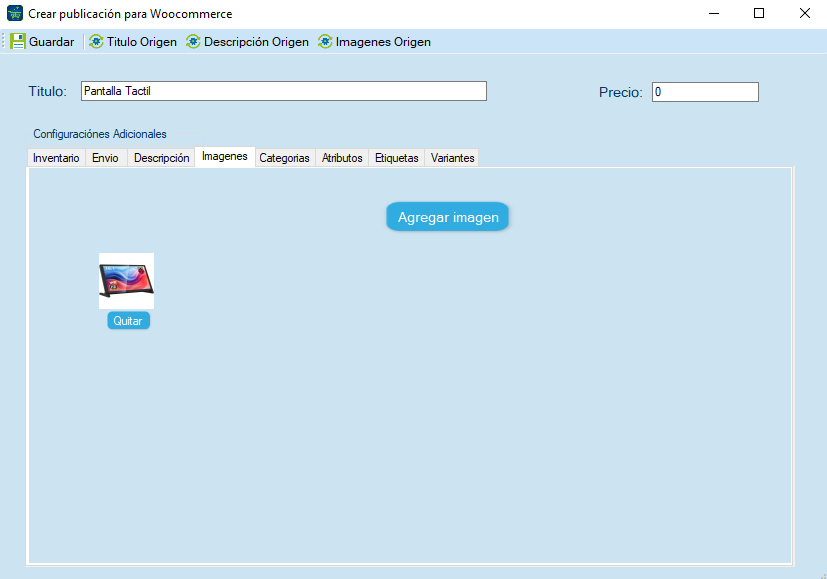This screenshot has height=579, width=827.
Task: Open the Descripción tab
Action: click(161, 158)
